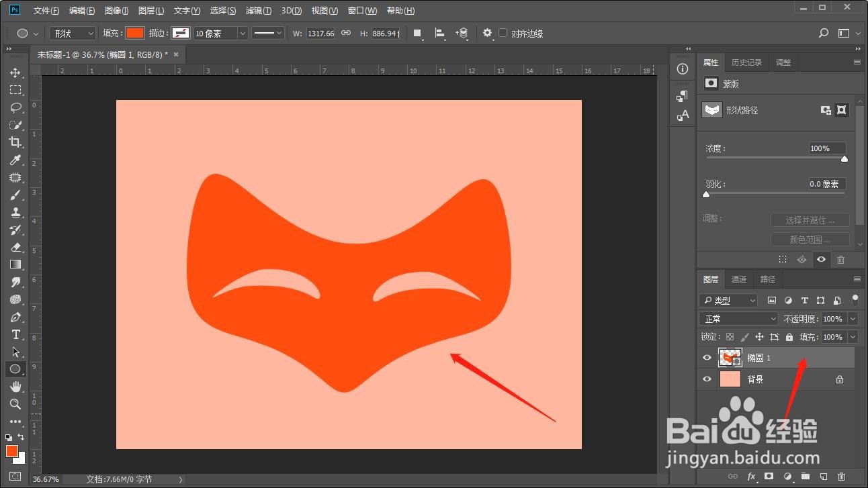The width and height of the screenshot is (868, 488).
Task: Open the 类型 layer filter dropdown
Action: pos(728,300)
